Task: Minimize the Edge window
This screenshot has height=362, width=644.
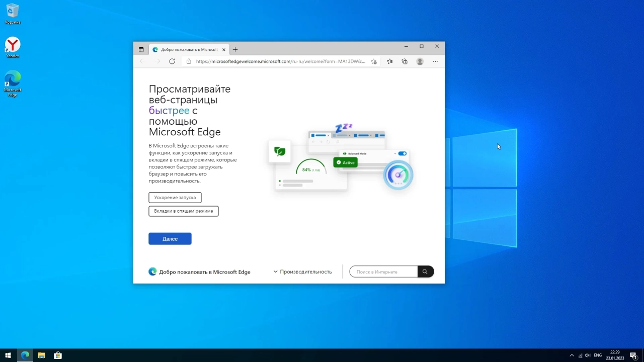Action: pyautogui.click(x=406, y=46)
